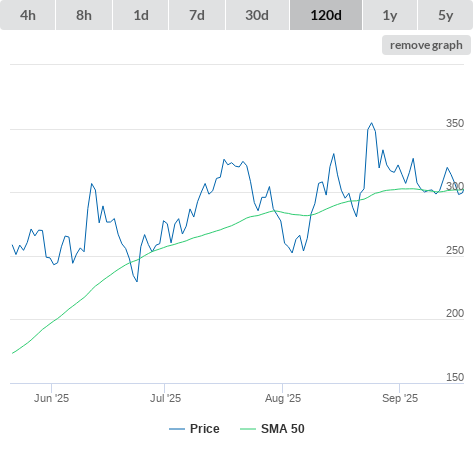This screenshot has width=474, height=455.
Task: Click the Jun '25 axis label
Action: pos(51,398)
